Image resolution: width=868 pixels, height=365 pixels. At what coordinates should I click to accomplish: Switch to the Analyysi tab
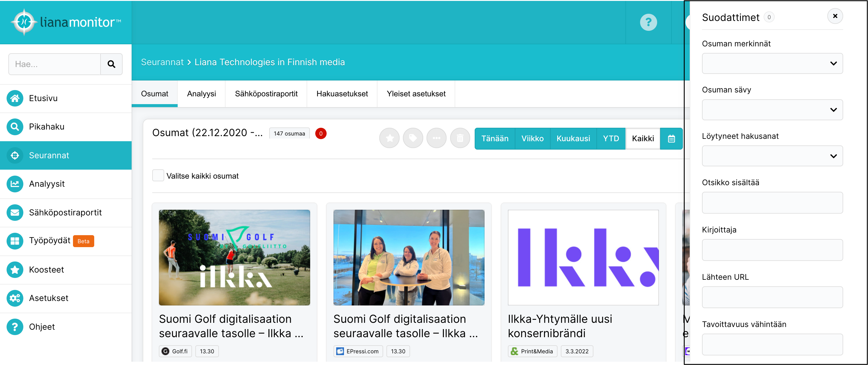point(202,94)
